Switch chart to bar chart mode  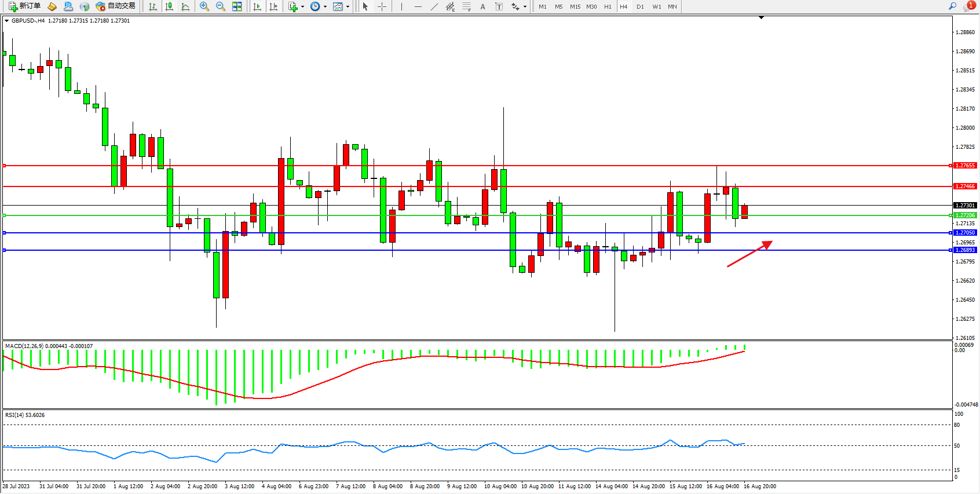[153, 6]
